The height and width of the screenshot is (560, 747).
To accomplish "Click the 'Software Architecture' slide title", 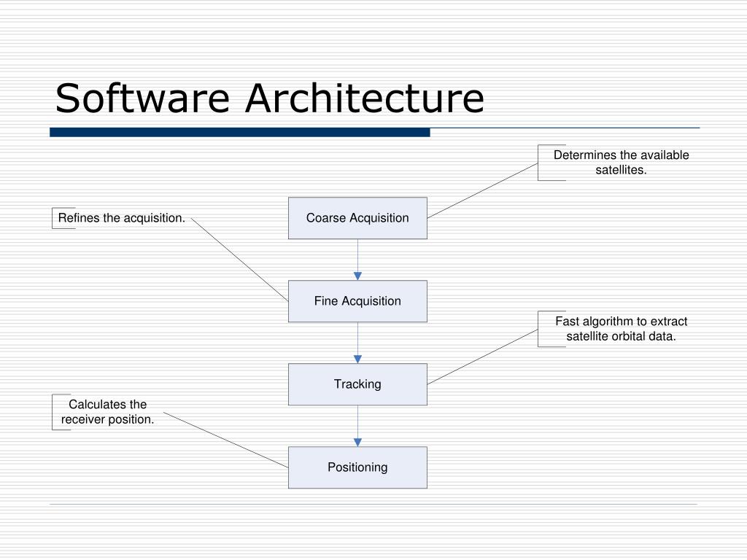I will (x=270, y=98).
